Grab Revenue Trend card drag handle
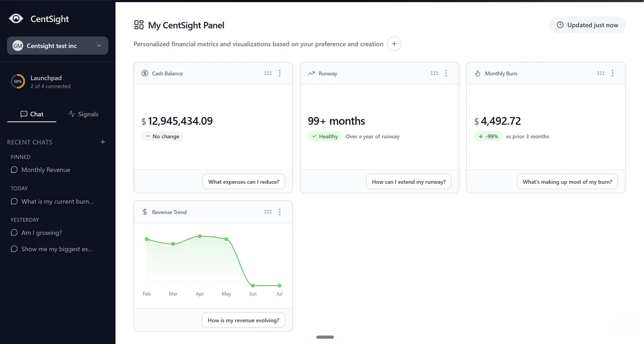The image size is (644, 344). (268, 212)
